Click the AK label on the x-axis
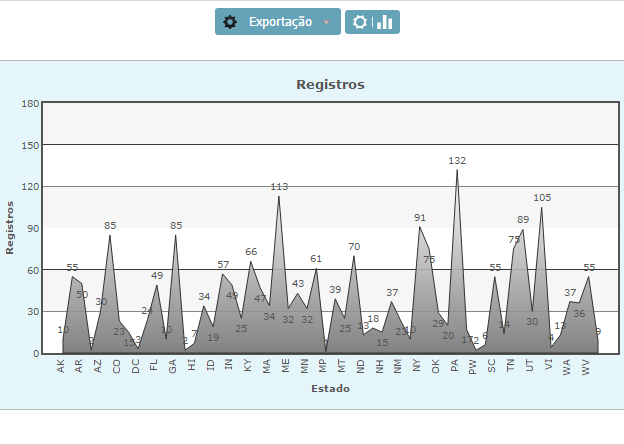 [61, 367]
